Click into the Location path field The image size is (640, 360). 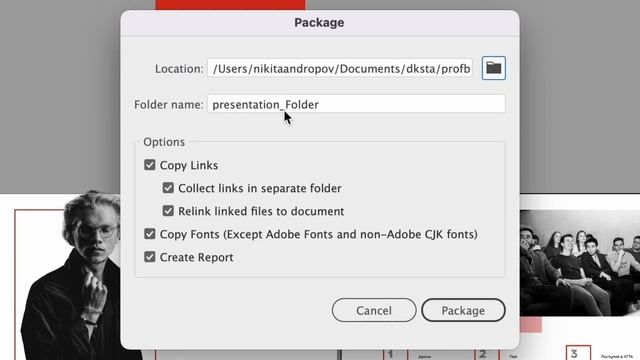[x=340, y=68]
